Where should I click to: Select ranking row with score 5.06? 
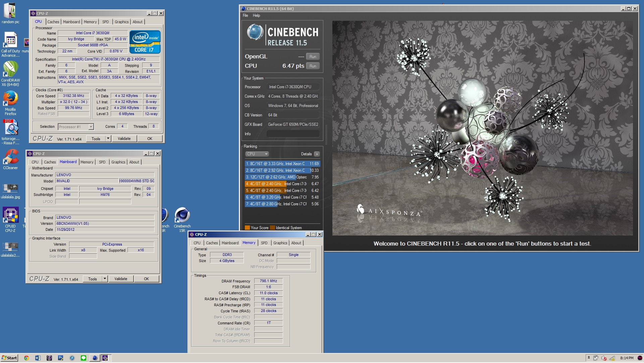[282, 204]
